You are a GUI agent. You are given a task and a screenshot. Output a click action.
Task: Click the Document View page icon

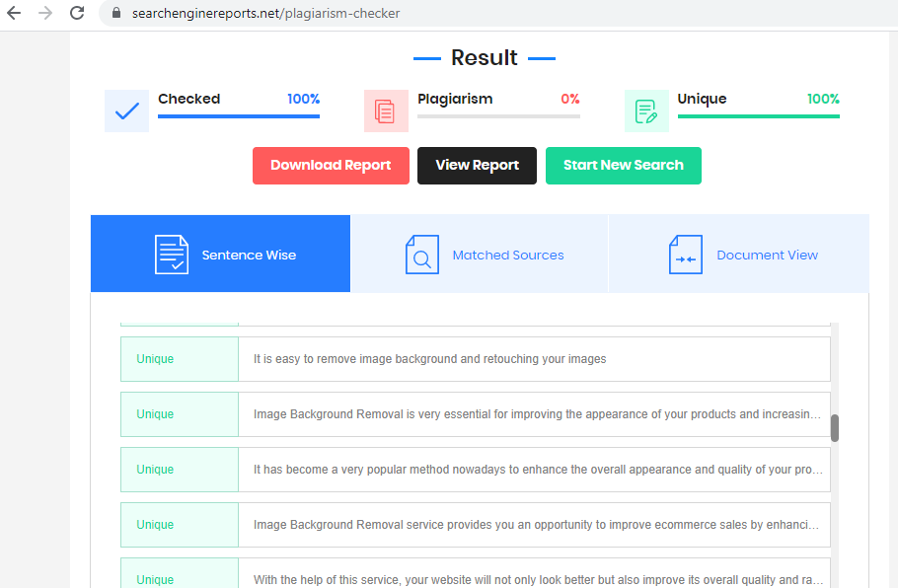[x=685, y=255]
